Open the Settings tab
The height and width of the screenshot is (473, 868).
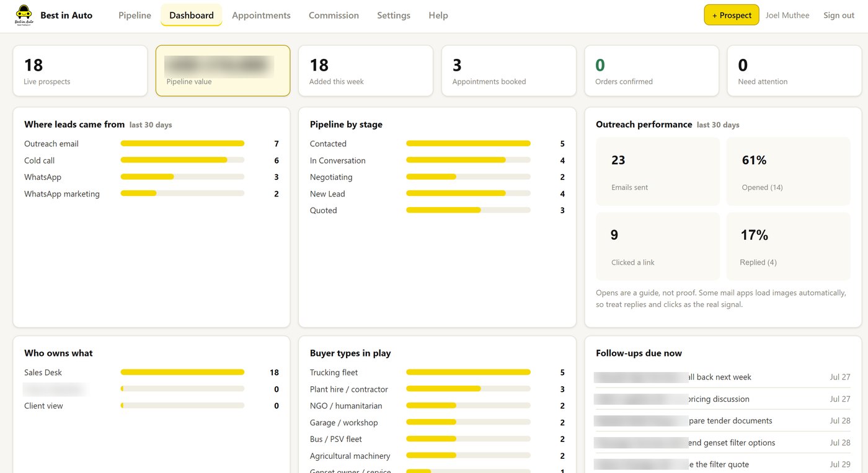tap(394, 15)
